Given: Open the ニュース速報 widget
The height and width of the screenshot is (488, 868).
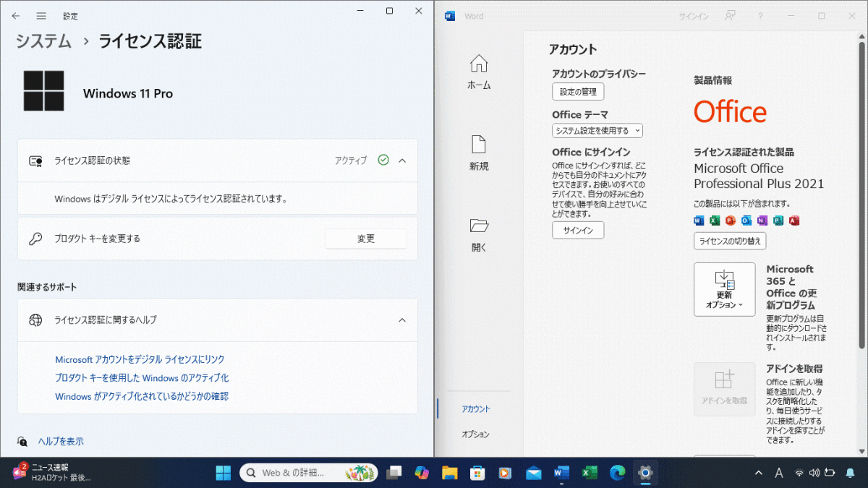Looking at the screenshot, I should (x=51, y=472).
